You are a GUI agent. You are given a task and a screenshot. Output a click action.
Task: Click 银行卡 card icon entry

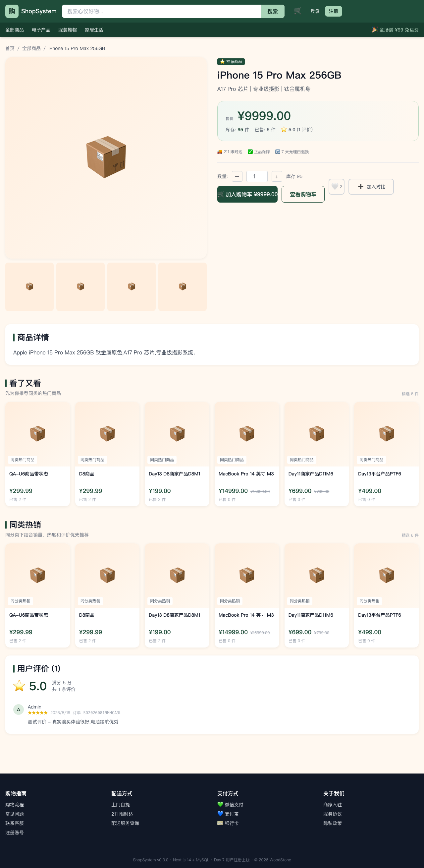[228, 823]
